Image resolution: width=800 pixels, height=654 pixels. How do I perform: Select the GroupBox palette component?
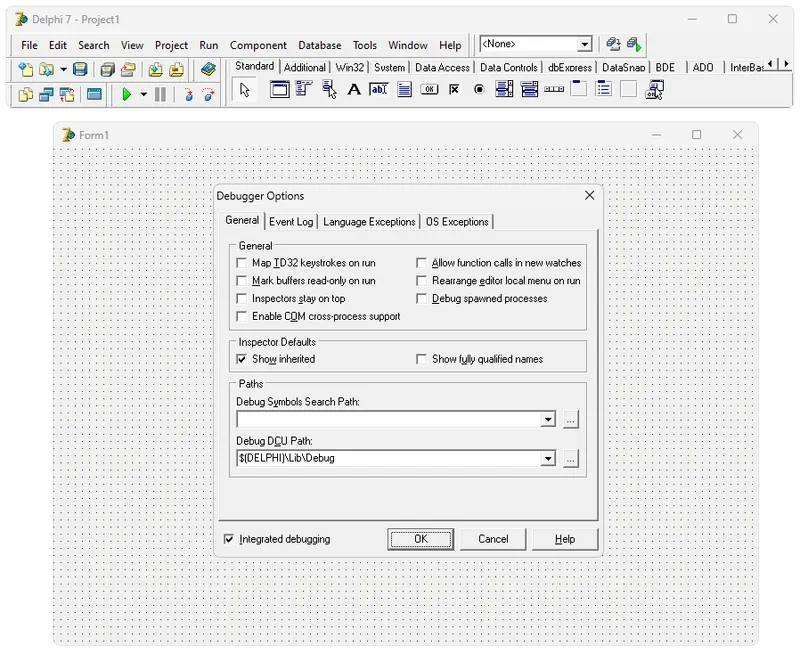click(x=579, y=89)
